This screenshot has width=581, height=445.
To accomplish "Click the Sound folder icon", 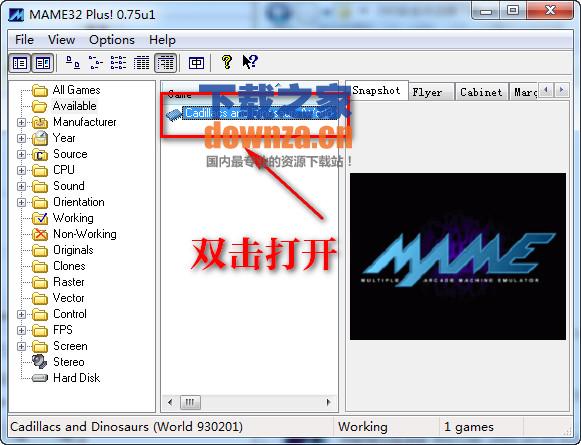I will pos(40,186).
